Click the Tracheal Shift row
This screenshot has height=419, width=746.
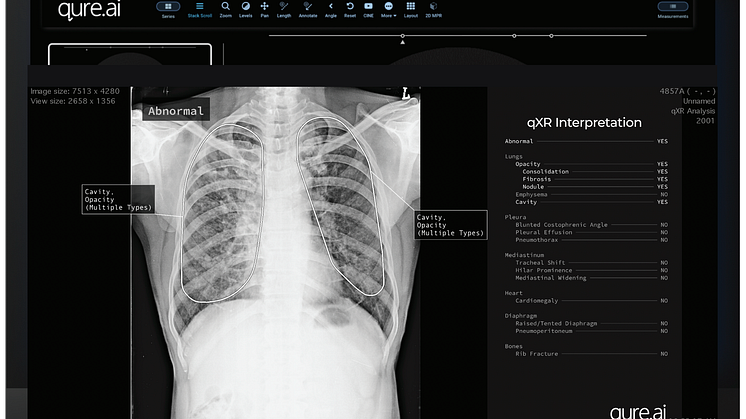coord(591,263)
